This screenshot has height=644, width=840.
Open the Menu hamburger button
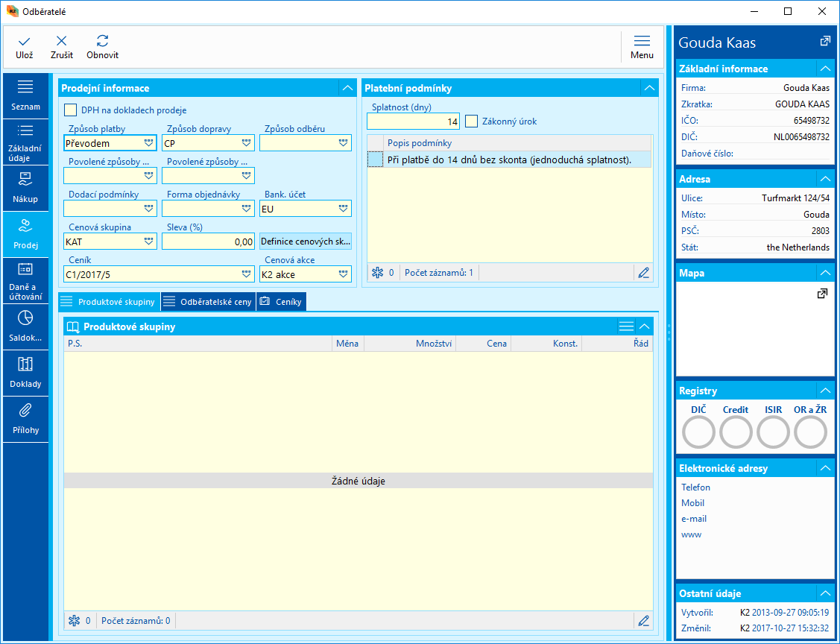(x=642, y=47)
